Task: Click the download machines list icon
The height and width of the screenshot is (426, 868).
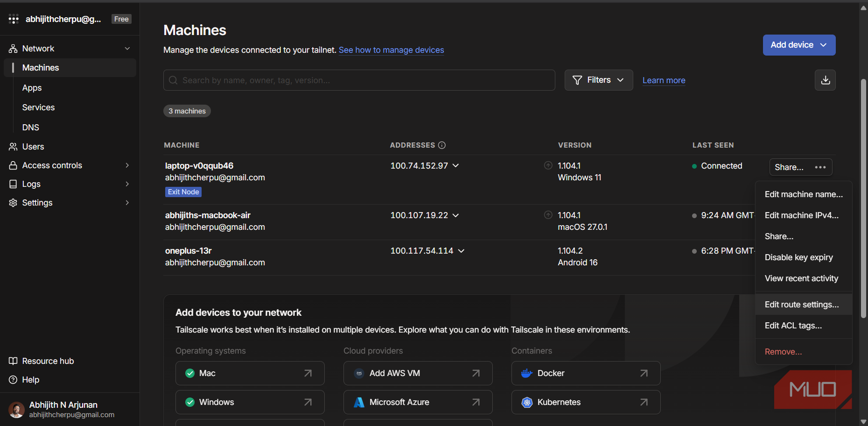Action: coord(825,80)
